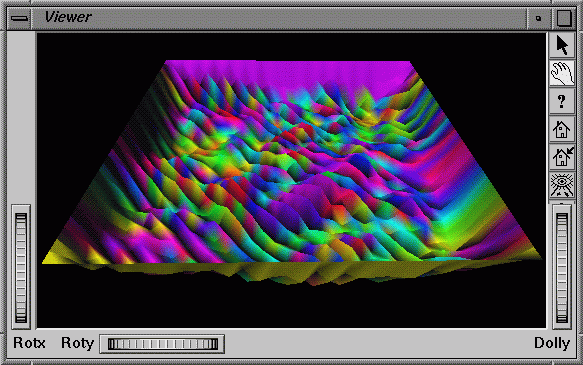Click the small minimize dot button
This screenshot has height=365, width=583.
(x=538, y=18)
